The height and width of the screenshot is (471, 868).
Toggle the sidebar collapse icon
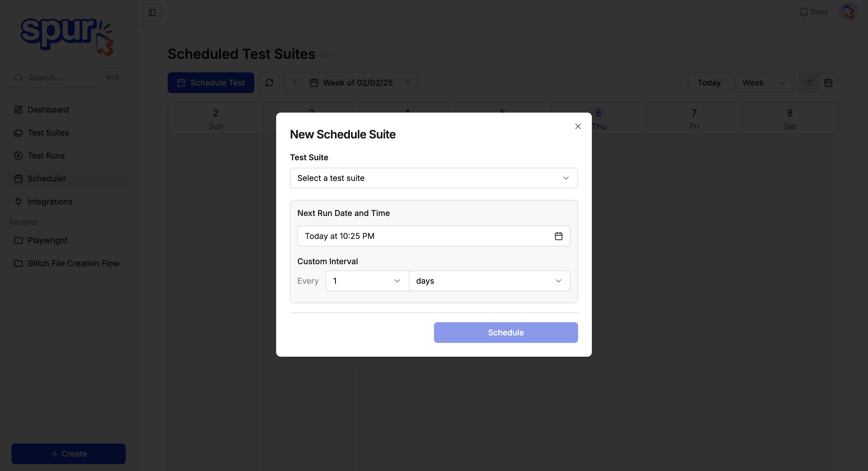(x=152, y=12)
